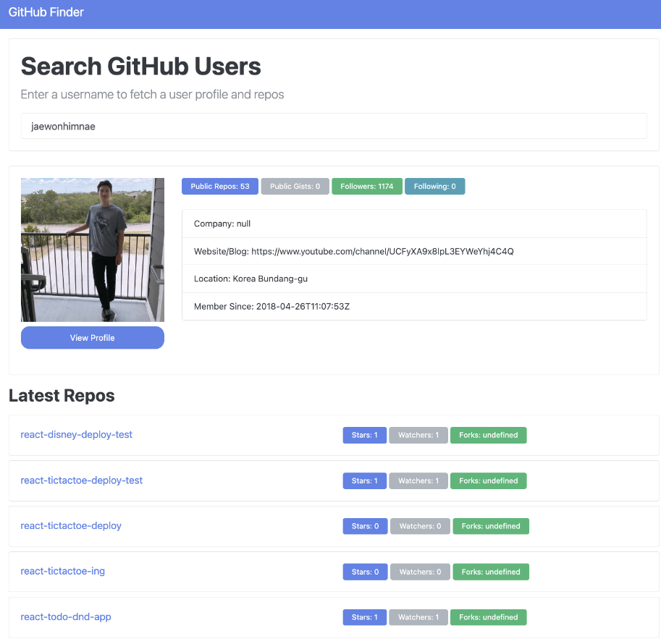Screen dimensions: 661x644
Task: Click the Website/Blog YouTube channel URL row
Action: click(x=414, y=251)
